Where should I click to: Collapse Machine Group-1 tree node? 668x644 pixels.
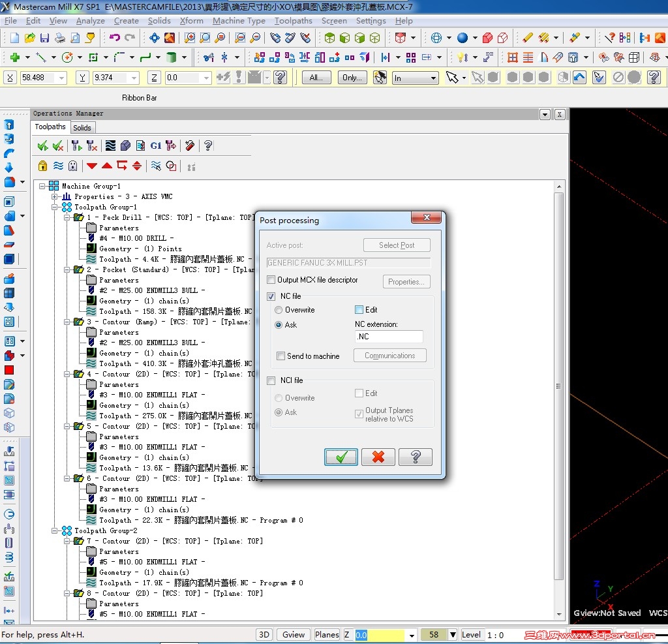pos(42,186)
